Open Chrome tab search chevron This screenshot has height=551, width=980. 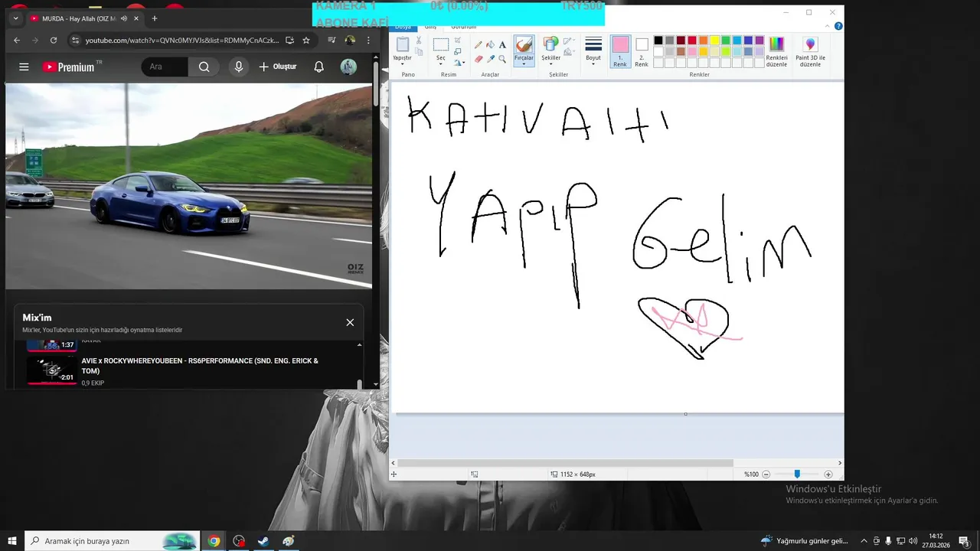[x=15, y=18]
